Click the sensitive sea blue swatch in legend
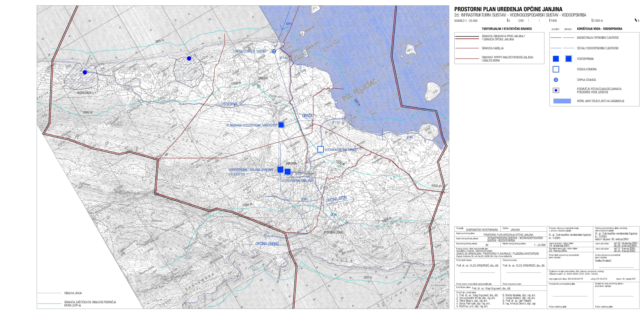Viewport: 644px width, 314px height. coord(562,101)
